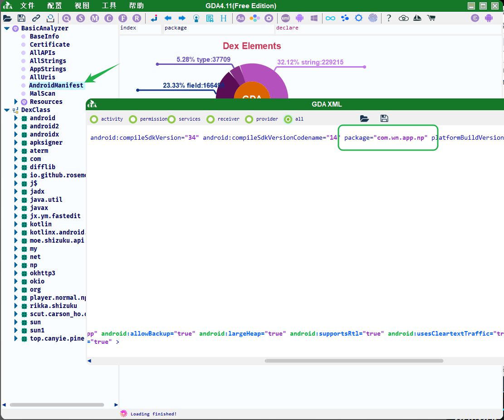504x420 pixels.
Task: Select the permission radio filter
Action: 133,119
